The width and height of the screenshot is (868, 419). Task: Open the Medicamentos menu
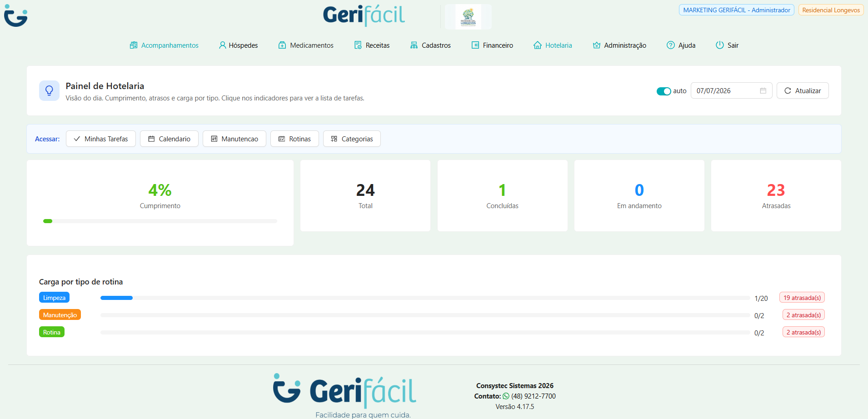coord(306,45)
